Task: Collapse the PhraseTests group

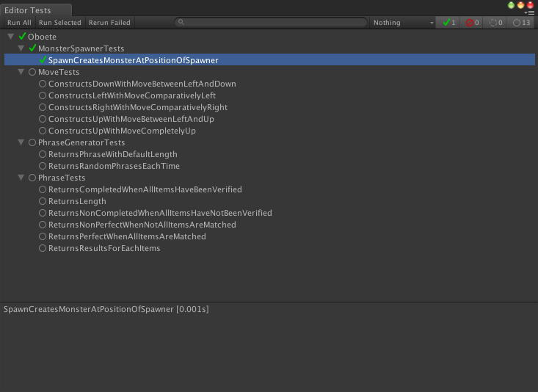Action: tap(21, 178)
